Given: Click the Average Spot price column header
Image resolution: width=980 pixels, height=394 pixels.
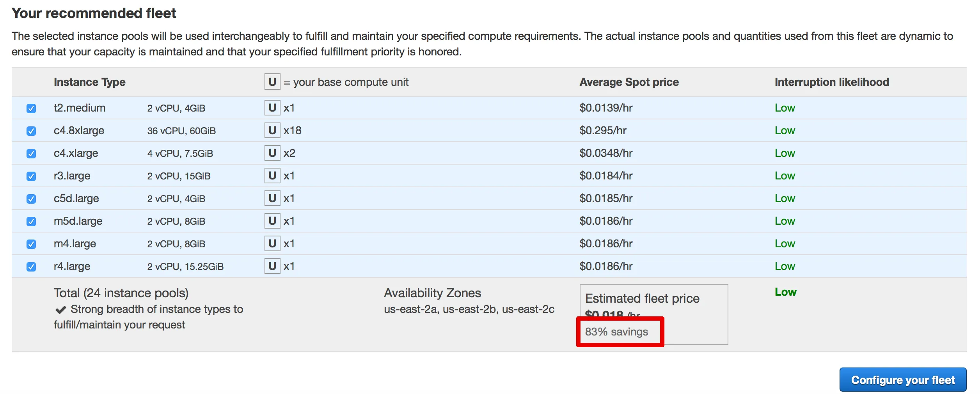Looking at the screenshot, I should (629, 82).
